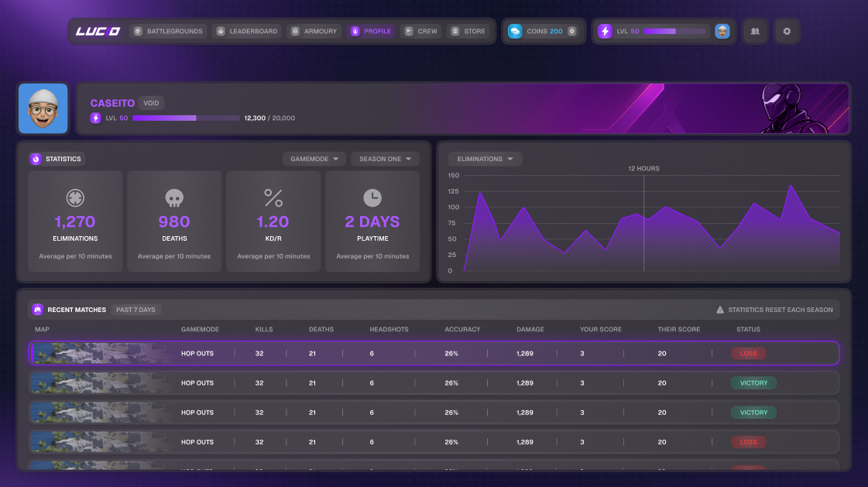Click the Statistics flame icon
This screenshot has height=487, width=868.
[36, 159]
